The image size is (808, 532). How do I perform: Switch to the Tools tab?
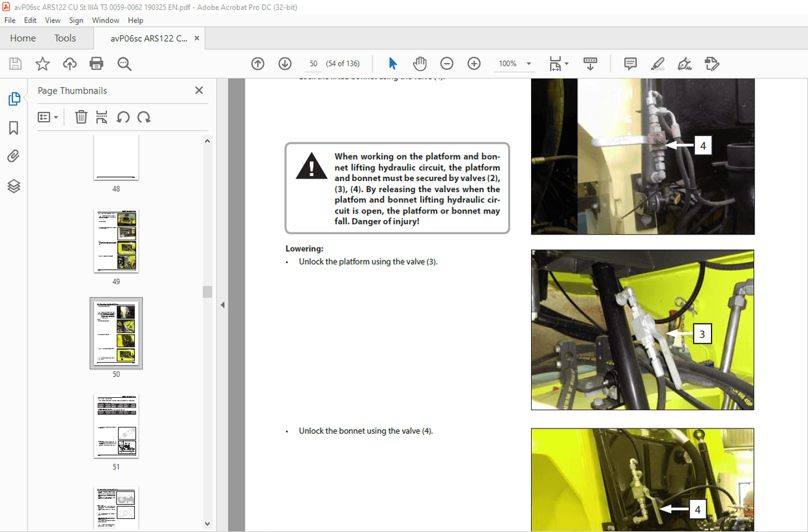point(65,38)
